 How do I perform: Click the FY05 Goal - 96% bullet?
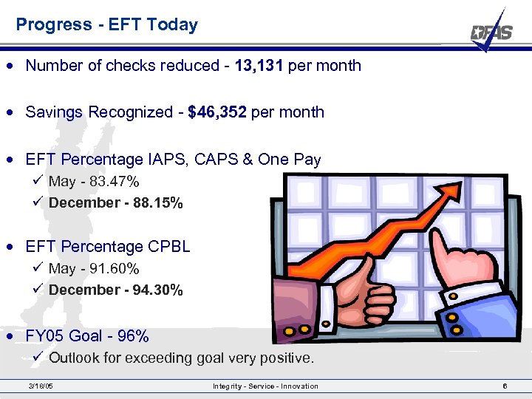[x=87, y=336]
